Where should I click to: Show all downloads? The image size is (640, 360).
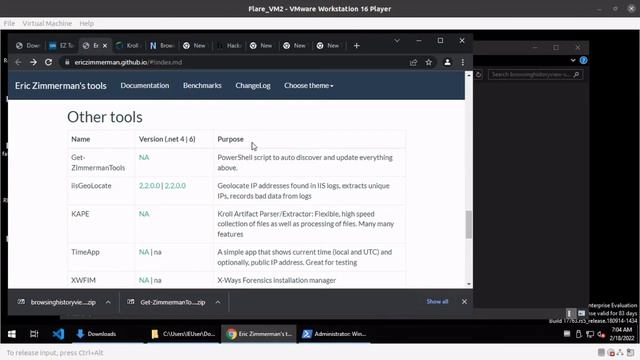(437, 302)
